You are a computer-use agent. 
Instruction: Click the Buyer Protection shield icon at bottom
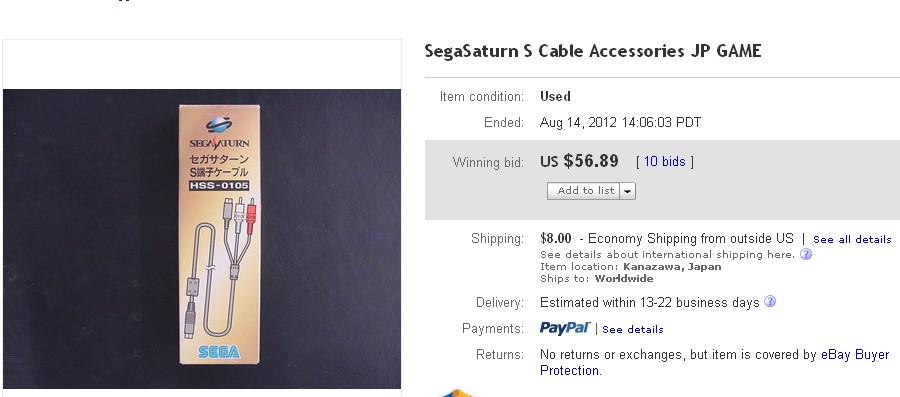(457, 393)
